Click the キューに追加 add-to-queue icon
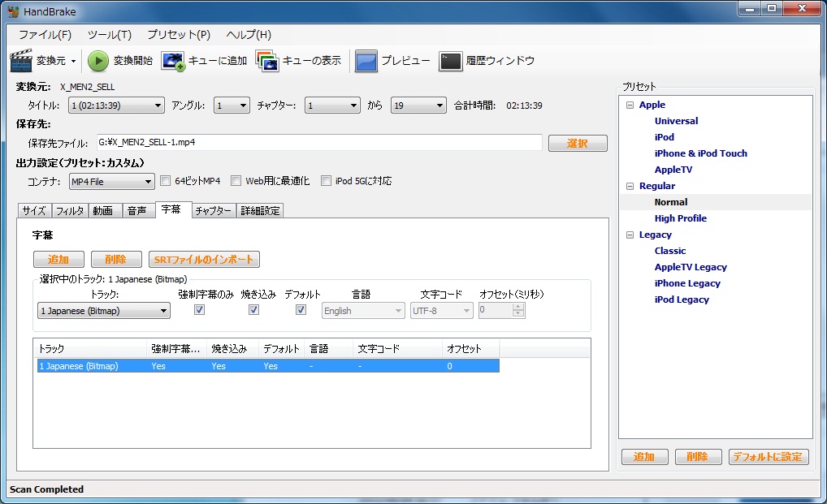Screen dimensions: 827x504 pos(173,61)
